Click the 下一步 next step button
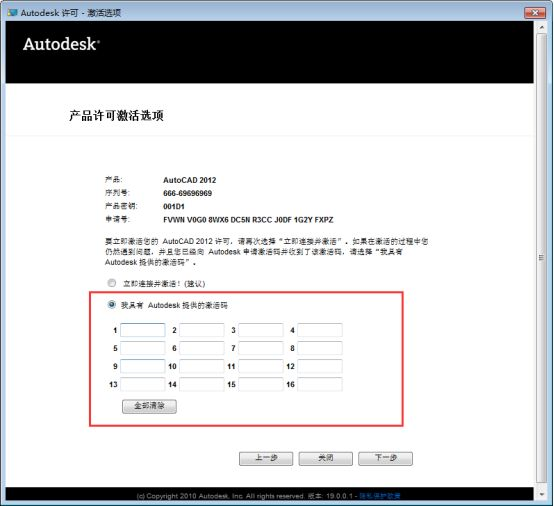Image resolution: width=554 pixels, height=506 pixels. (x=385, y=458)
